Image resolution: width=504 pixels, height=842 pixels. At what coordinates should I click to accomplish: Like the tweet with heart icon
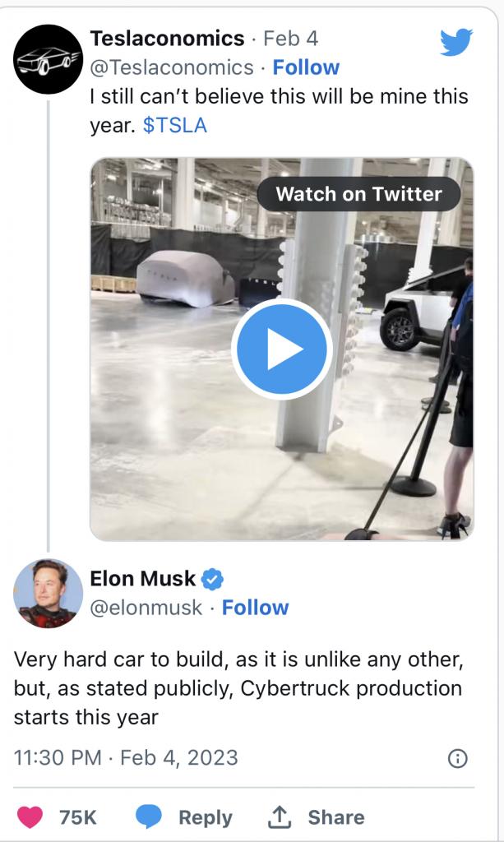tap(30, 817)
